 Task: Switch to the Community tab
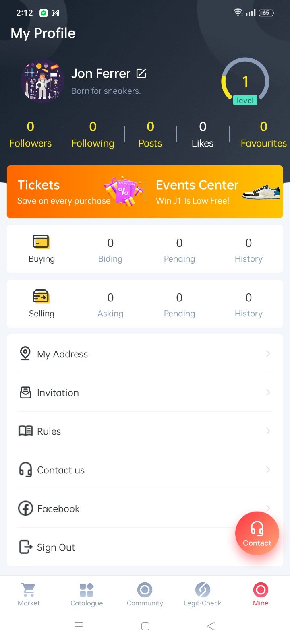tap(145, 594)
